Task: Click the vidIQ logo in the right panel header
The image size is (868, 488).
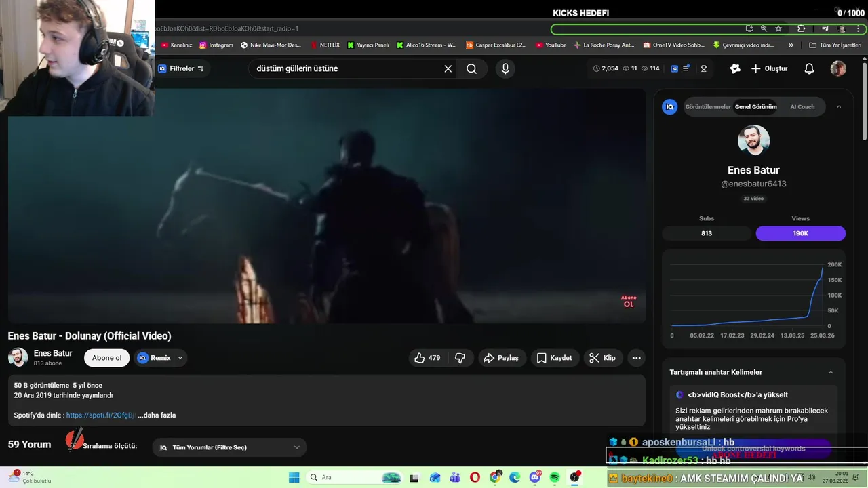Action: click(670, 106)
